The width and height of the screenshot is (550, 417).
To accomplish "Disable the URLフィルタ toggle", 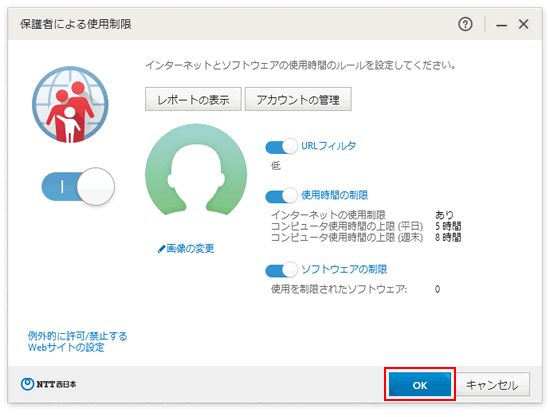I will tap(281, 146).
